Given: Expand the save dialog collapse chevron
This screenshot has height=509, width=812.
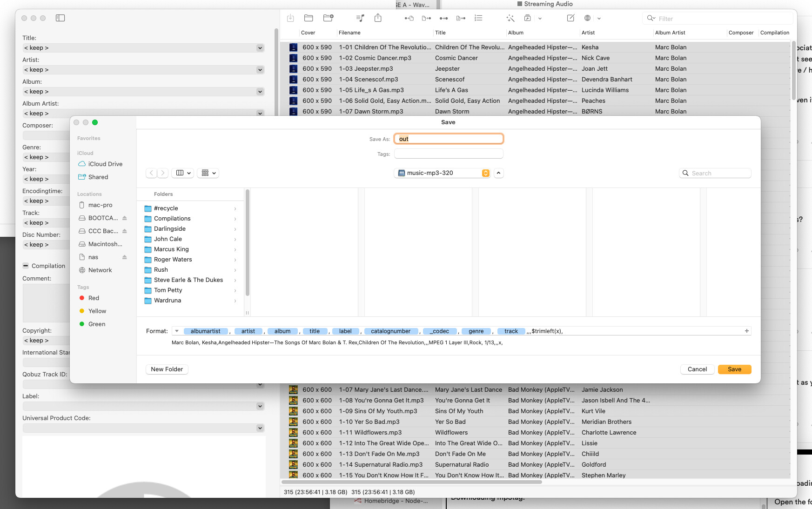Looking at the screenshot, I should click(498, 173).
